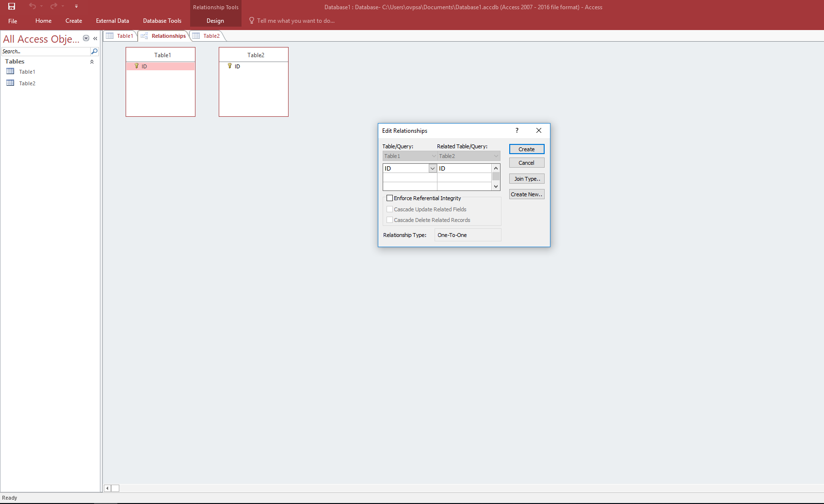Click the right ID field cell in grid
This screenshot has height=504, width=824.
(464, 168)
